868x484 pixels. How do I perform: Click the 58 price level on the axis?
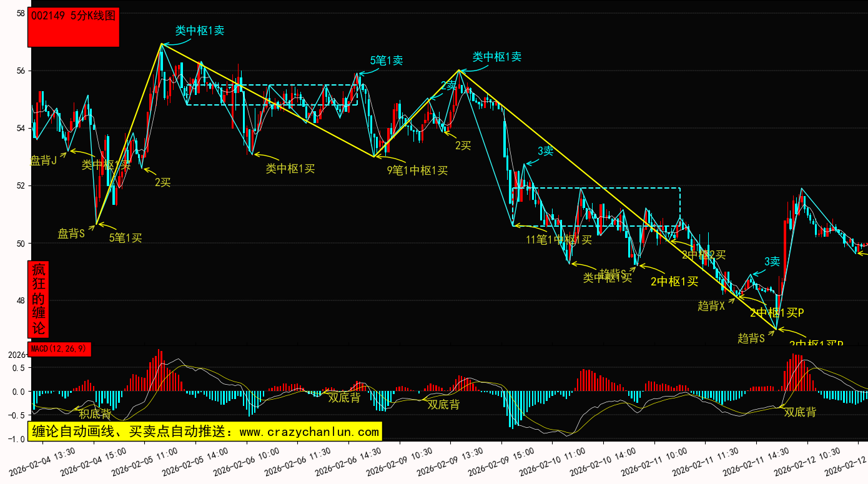click(x=21, y=13)
